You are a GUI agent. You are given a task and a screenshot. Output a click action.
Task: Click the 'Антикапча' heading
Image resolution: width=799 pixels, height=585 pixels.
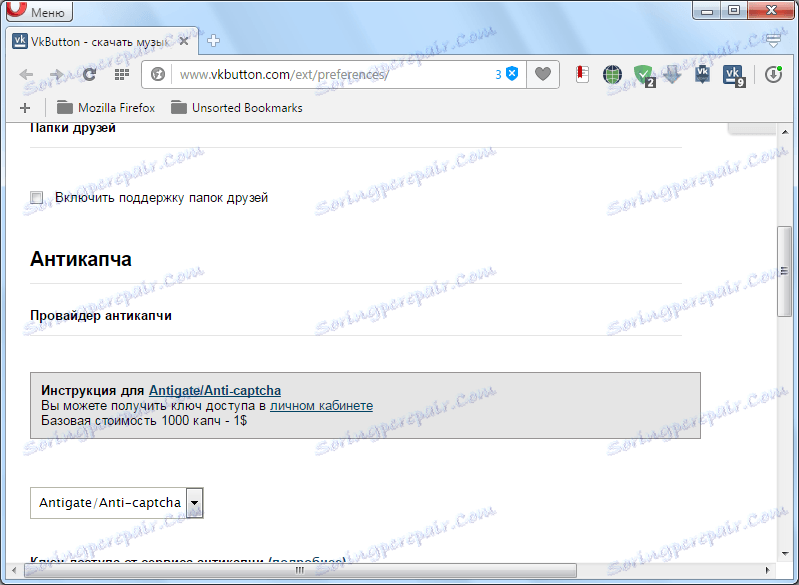click(x=81, y=259)
